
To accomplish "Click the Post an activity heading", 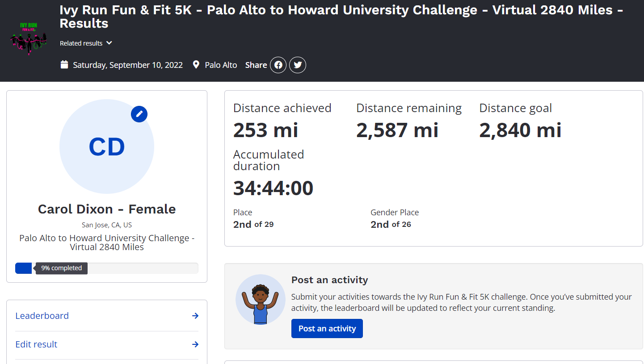I will coord(330,280).
